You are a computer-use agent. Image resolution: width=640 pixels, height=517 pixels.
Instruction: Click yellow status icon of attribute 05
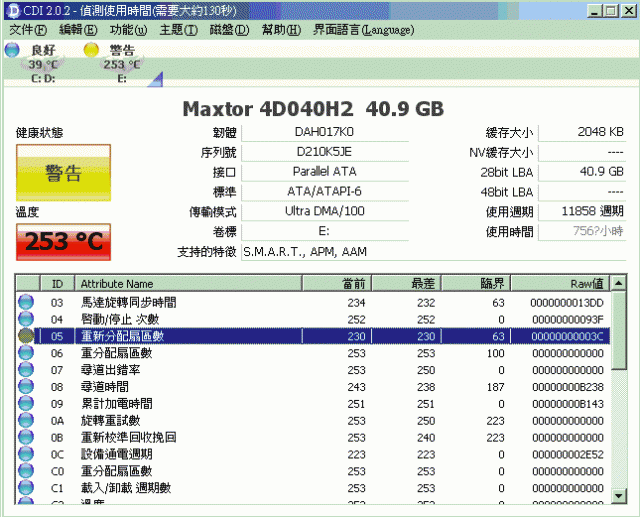click(x=26, y=336)
